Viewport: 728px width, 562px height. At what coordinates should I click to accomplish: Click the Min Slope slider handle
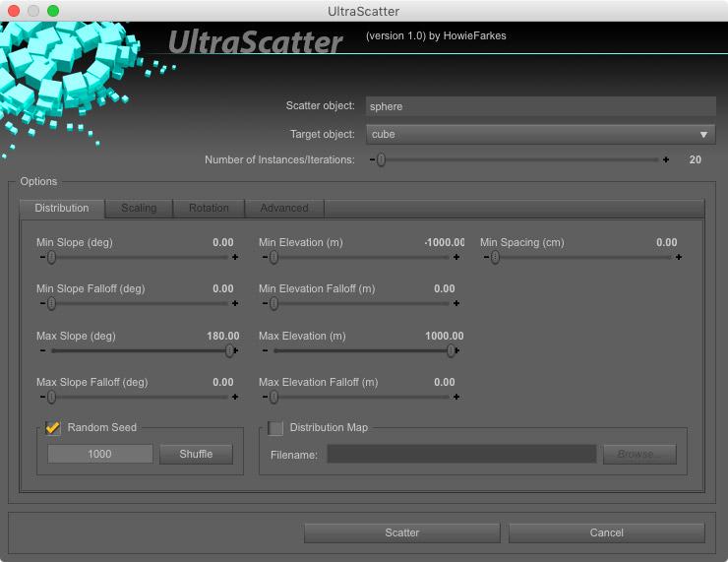[51, 257]
